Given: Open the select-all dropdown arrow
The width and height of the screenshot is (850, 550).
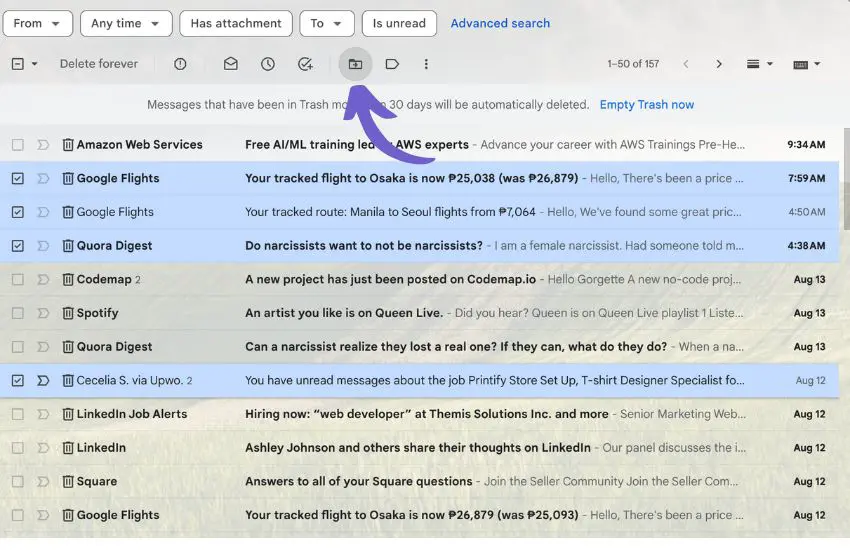Looking at the screenshot, I should [34, 64].
